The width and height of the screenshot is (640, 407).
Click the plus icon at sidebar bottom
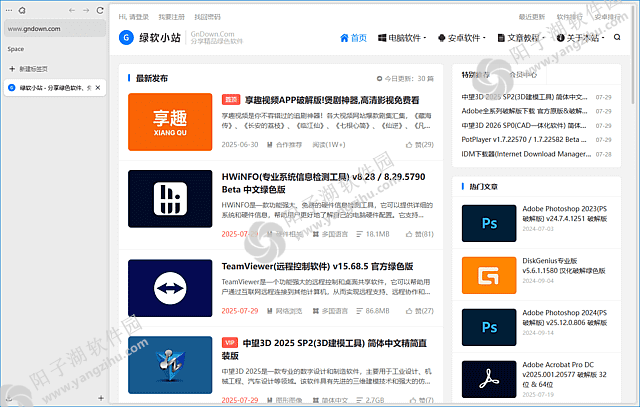pos(101,398)
